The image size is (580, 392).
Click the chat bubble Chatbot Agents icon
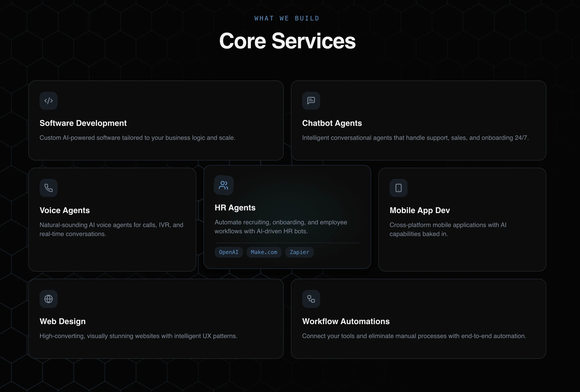pyautogui.click(x=311, y=100)
